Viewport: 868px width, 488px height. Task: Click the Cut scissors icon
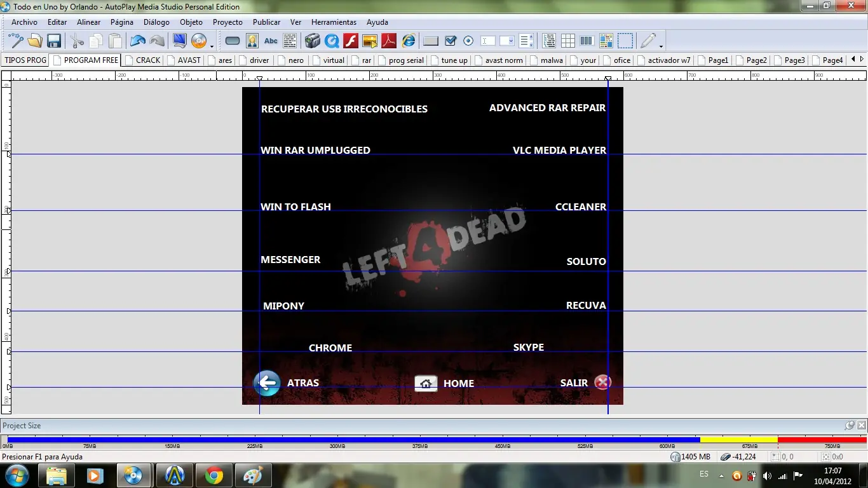click(x=77, y=41)
